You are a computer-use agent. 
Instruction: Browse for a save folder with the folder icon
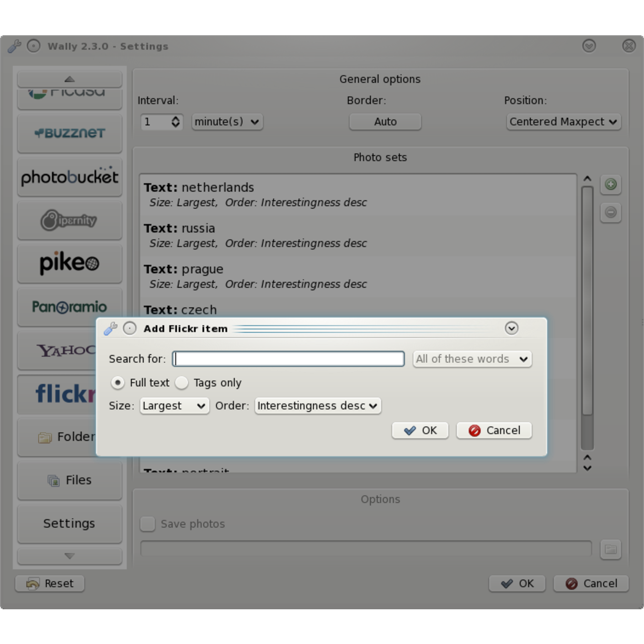(x=610, y=549)
